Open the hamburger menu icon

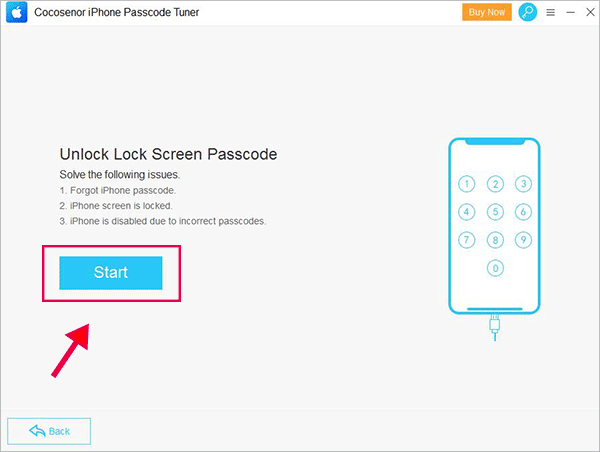pos(550,13)
